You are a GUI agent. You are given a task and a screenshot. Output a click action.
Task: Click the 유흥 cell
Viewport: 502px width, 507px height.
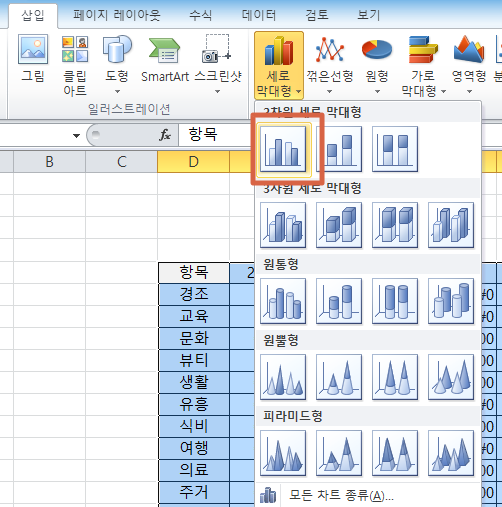pyautogui.click(x=194, y=404)
